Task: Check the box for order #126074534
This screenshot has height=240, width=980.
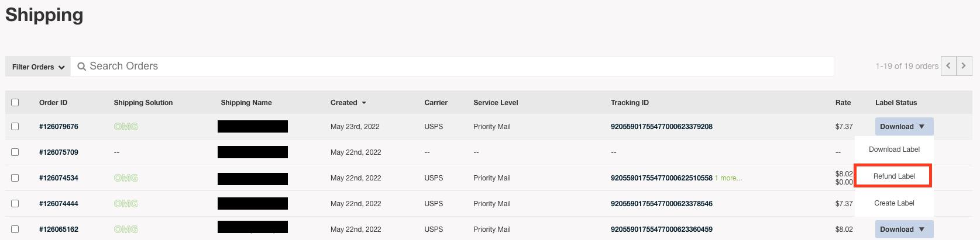Action: coord(15,178)
